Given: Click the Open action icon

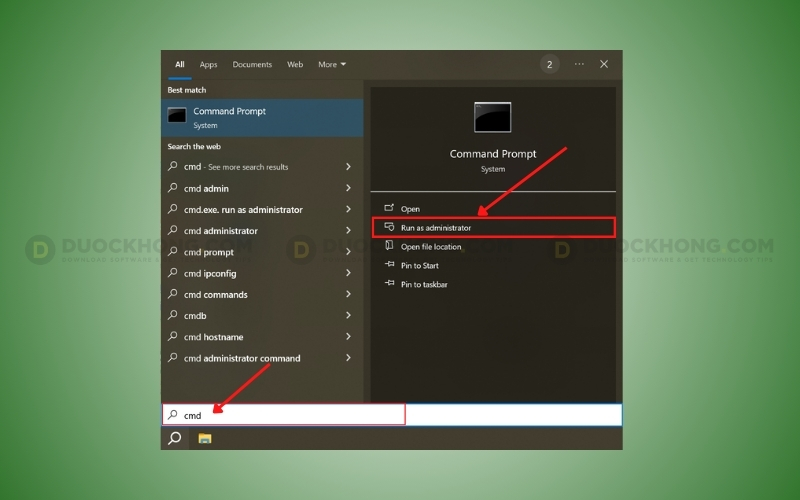Looking at the screenshot, I should coord(389,208).
